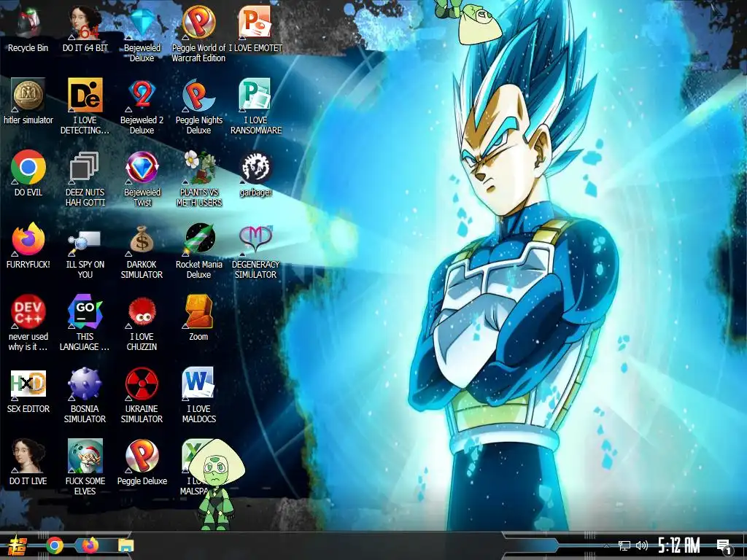Open network status tray icon
Viewport: 747px width, 560px height.
point(624,545)
